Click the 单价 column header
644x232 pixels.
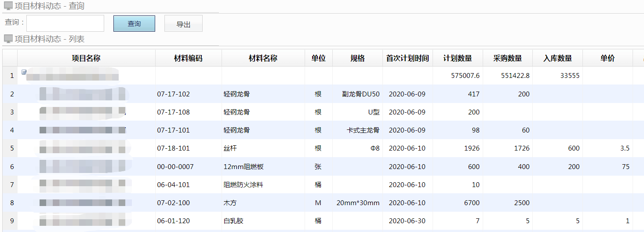click(x=608, y=58)
